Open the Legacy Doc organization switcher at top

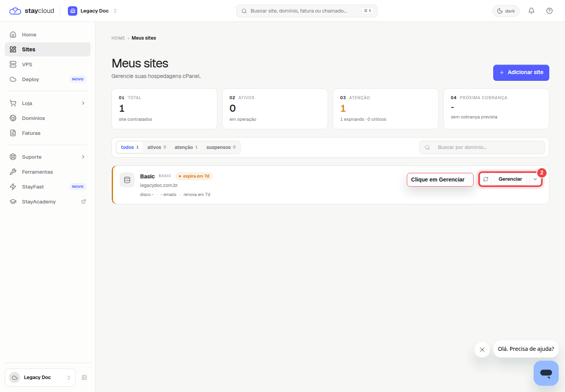click(x=93, y=11)
